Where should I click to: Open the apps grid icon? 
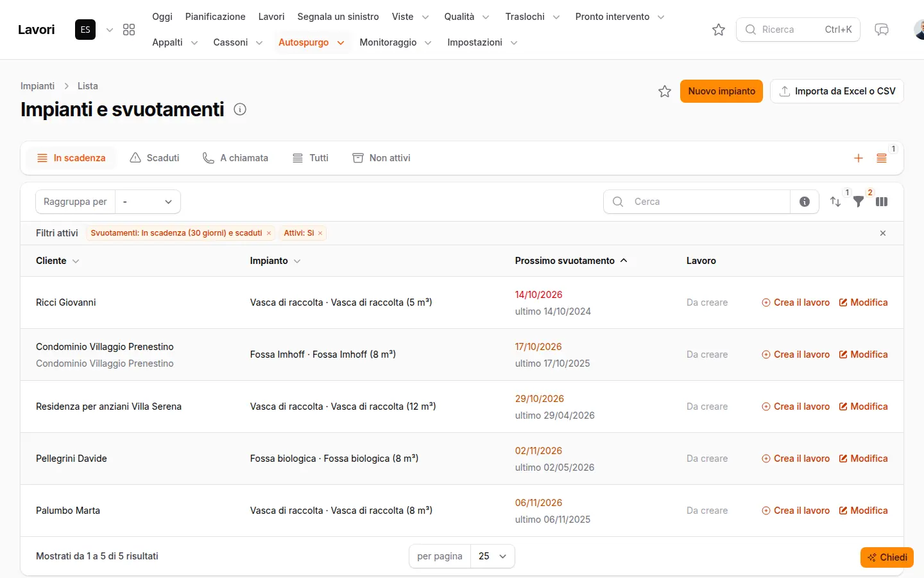[x=129, y=30]
